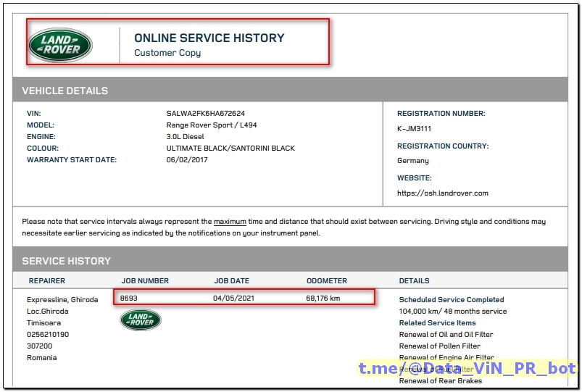Click the WARRANTY START DATE label
This screenshot has width=582, height=392.
tap(72, 159)
